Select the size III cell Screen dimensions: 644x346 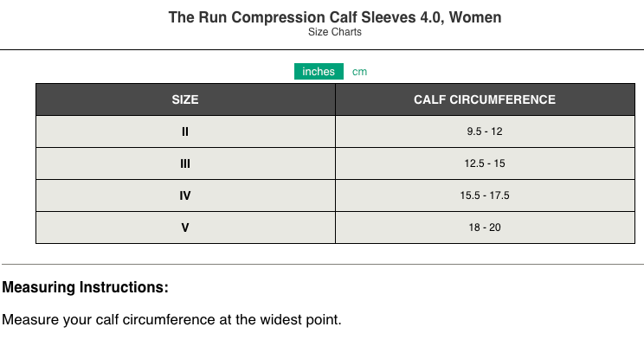[185, 163]
